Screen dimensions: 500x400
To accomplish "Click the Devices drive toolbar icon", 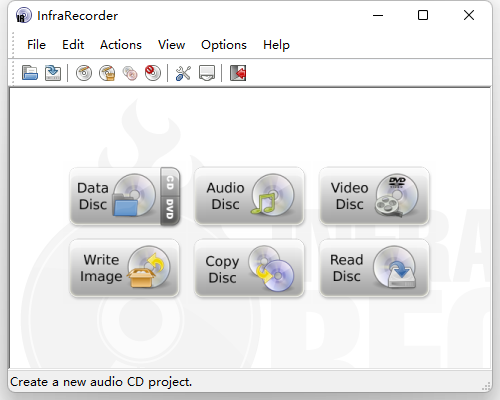I will (x=207, y=73).
